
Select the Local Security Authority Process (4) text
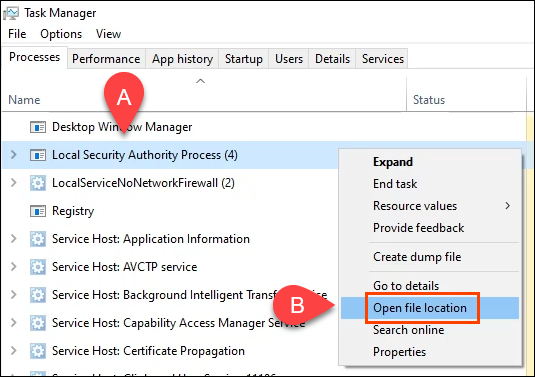click(x=145, y=155)
